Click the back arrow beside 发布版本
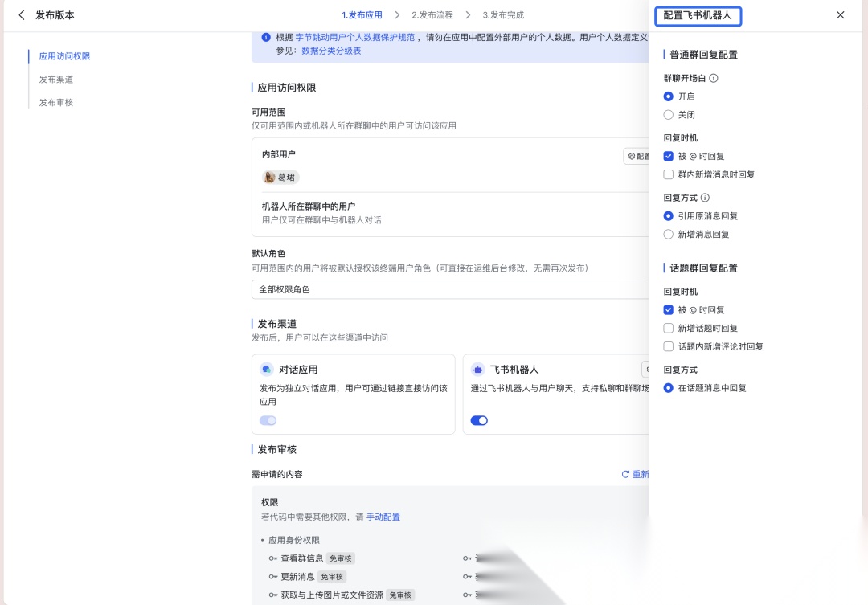Image resolution: width=868 pixels, height=605 pixels. 22,15
